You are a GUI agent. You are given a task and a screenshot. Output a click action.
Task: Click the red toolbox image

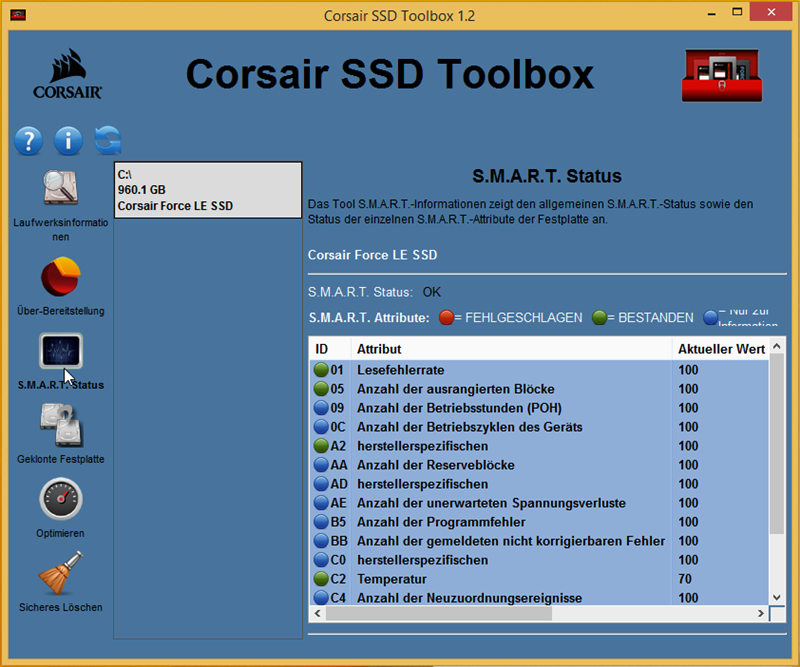point(722,76)
